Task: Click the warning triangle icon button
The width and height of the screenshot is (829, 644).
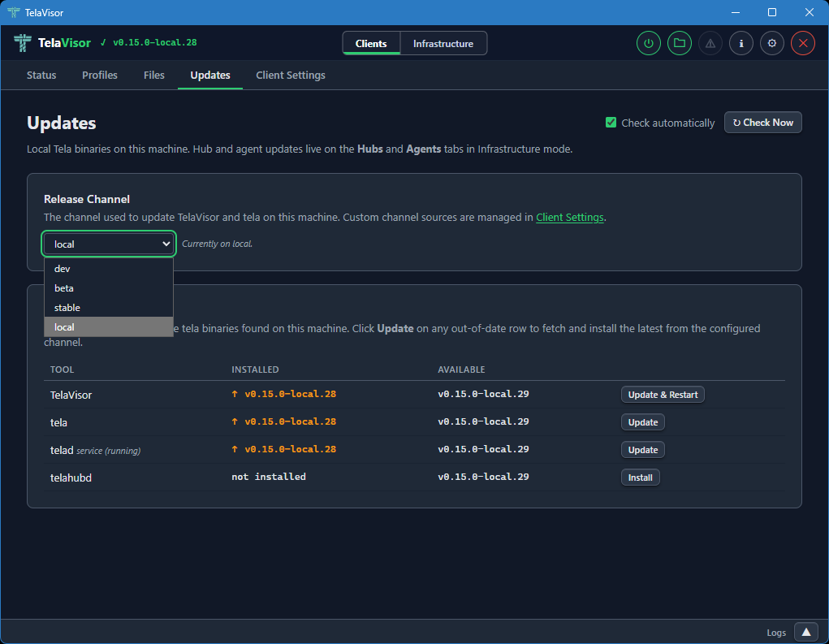Action: point(710,43)
